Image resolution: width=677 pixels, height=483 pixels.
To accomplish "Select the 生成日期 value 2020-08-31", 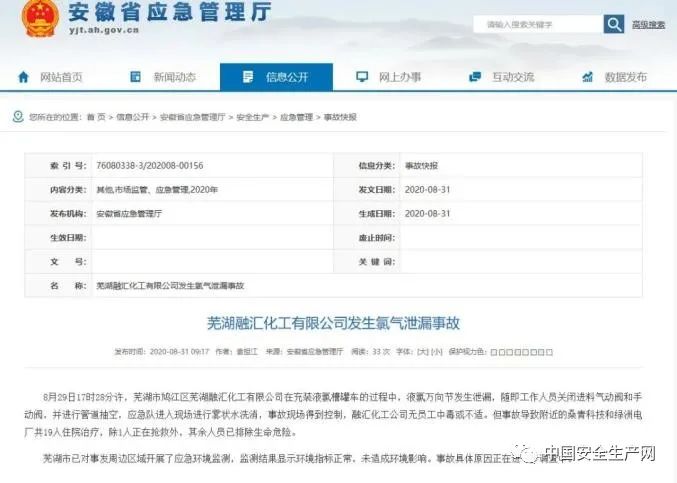I will [427, 214].
